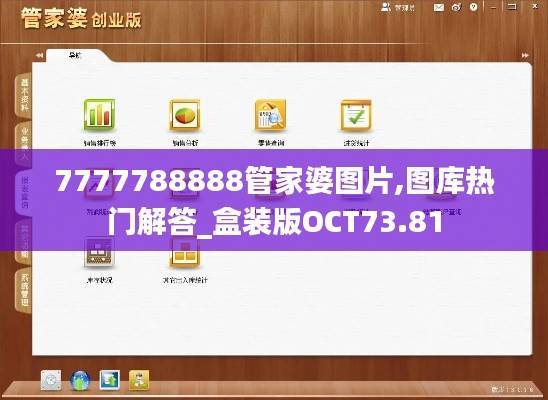Switch to 基本资料 side tab

pyautogui.click(x=24, y=95)
